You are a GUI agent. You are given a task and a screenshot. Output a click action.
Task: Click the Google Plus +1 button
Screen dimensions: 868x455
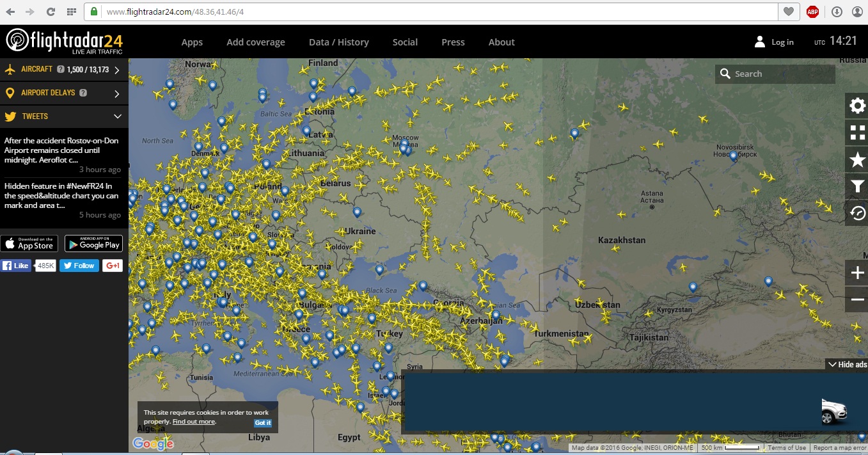tap(113, 266)
